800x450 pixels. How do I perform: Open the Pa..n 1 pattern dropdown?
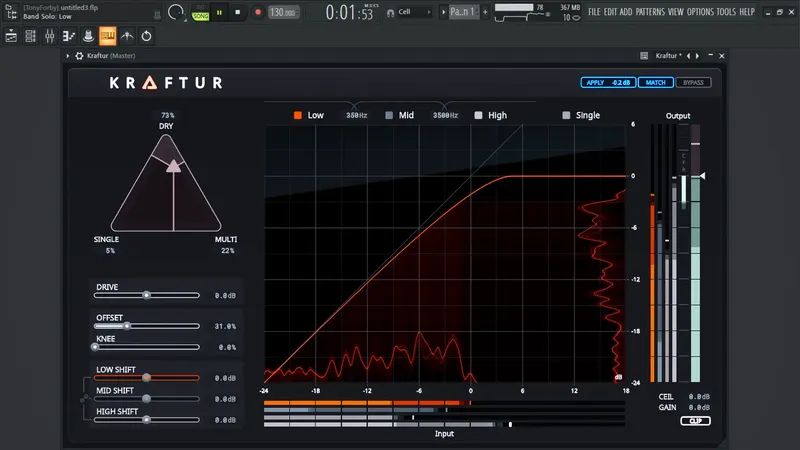tap(463, 12)
